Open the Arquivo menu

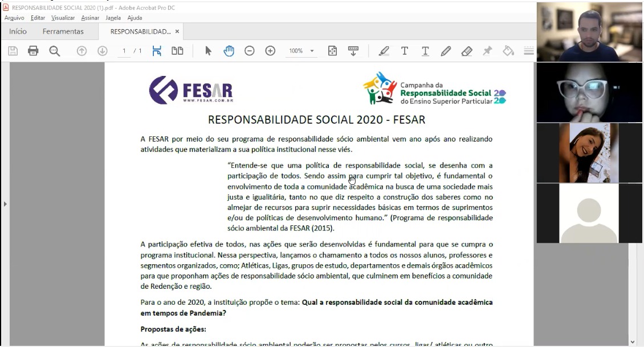tap(14, 18)
